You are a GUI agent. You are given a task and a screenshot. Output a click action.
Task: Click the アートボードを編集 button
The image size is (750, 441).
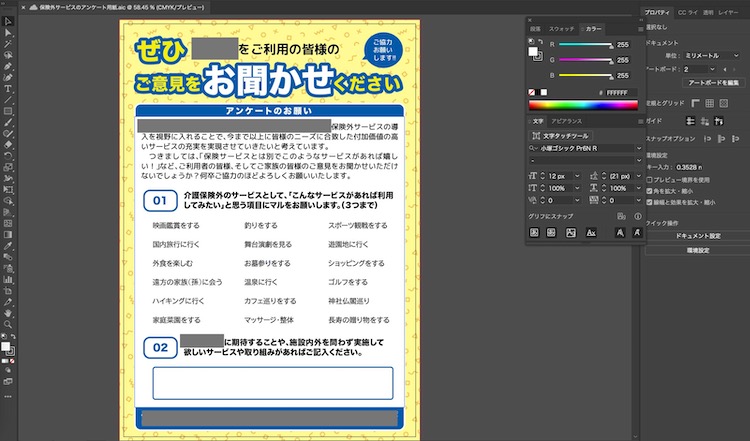[712, 84]
